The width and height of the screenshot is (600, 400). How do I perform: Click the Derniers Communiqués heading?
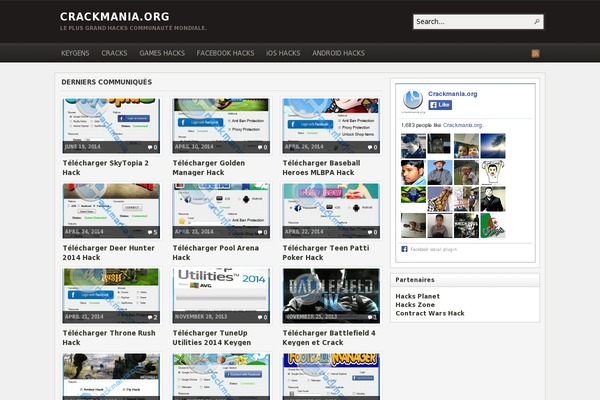click(x=107, y=82)
